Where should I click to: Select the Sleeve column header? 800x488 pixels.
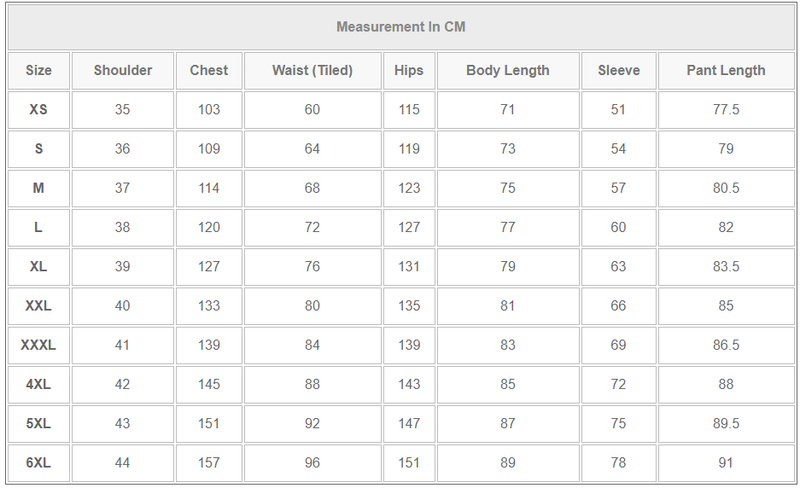pos(618,71)
